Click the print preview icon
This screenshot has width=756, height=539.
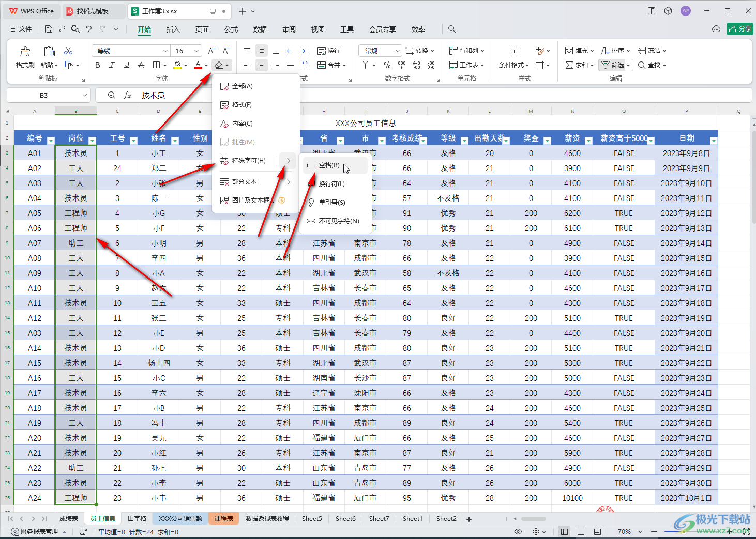tap(75, 29)
